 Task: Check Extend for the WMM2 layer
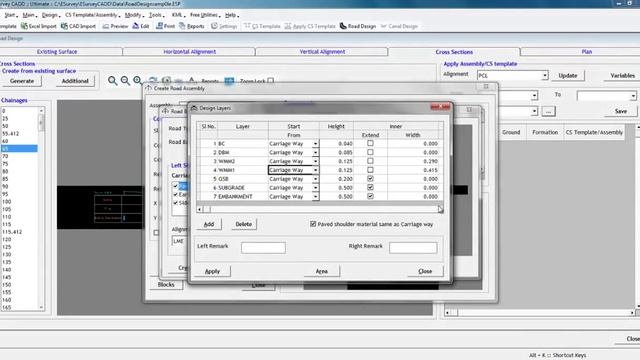(x=370, y=161)
